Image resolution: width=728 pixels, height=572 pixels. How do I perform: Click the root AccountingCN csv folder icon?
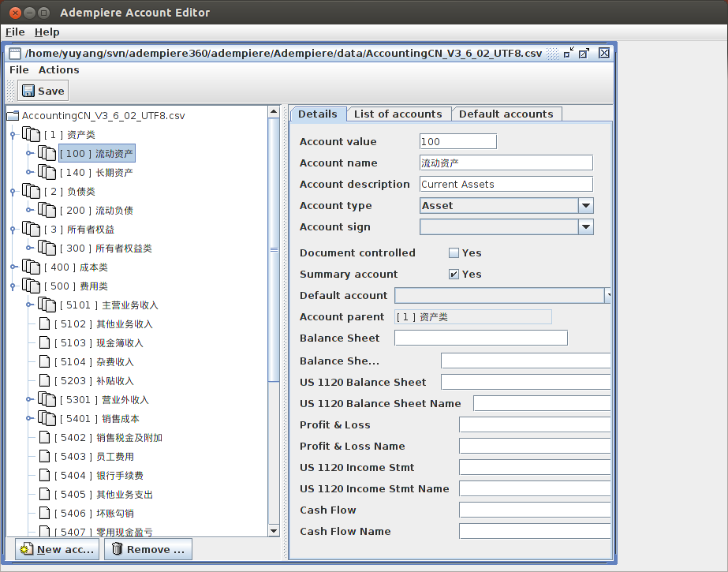(x=13, y=115)
